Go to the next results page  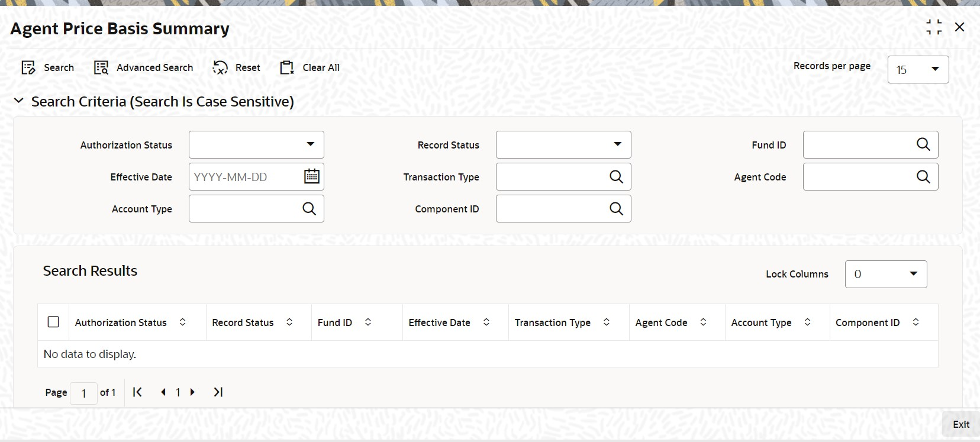pyautogui.click(x=192, y=392)
